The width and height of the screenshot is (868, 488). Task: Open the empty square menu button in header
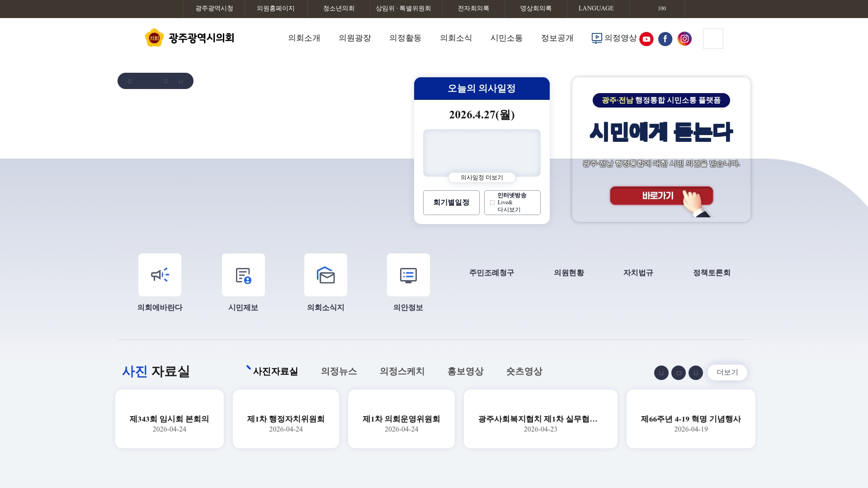click(x=713, y=38)
